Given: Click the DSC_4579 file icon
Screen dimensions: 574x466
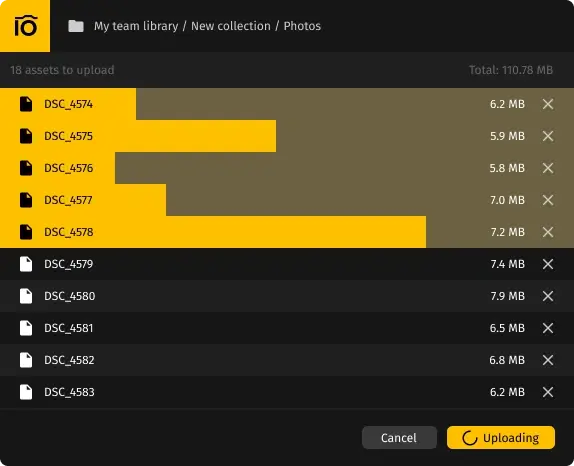Looking at the screenshot, I should pyautogui.click(x=26, y=264).
